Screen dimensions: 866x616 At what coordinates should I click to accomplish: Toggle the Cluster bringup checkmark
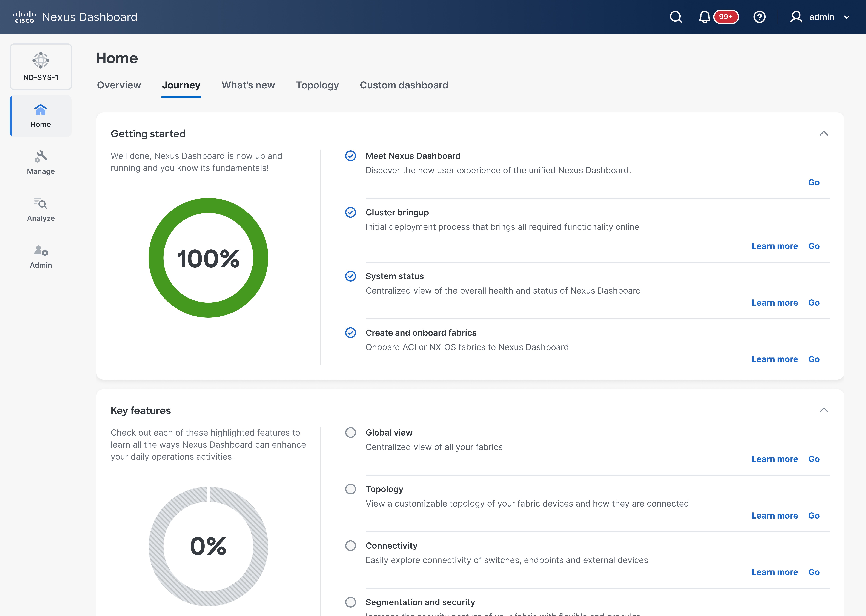coord(351,212)
